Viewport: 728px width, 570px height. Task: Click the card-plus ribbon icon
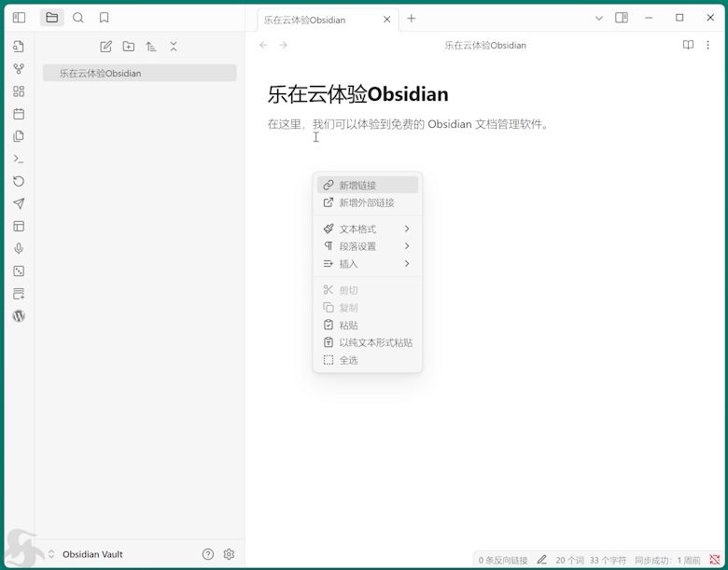click(19, 293)
